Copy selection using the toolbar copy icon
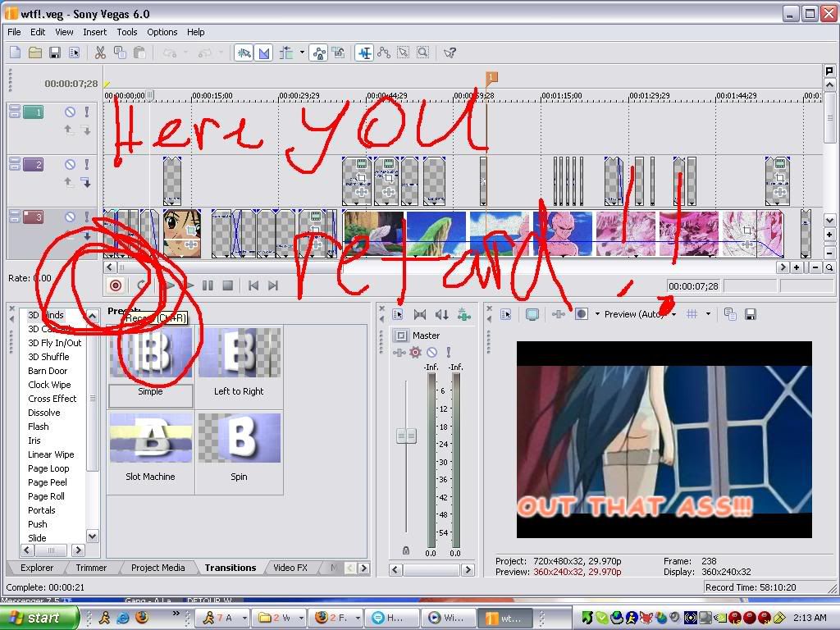 (120, 52)
